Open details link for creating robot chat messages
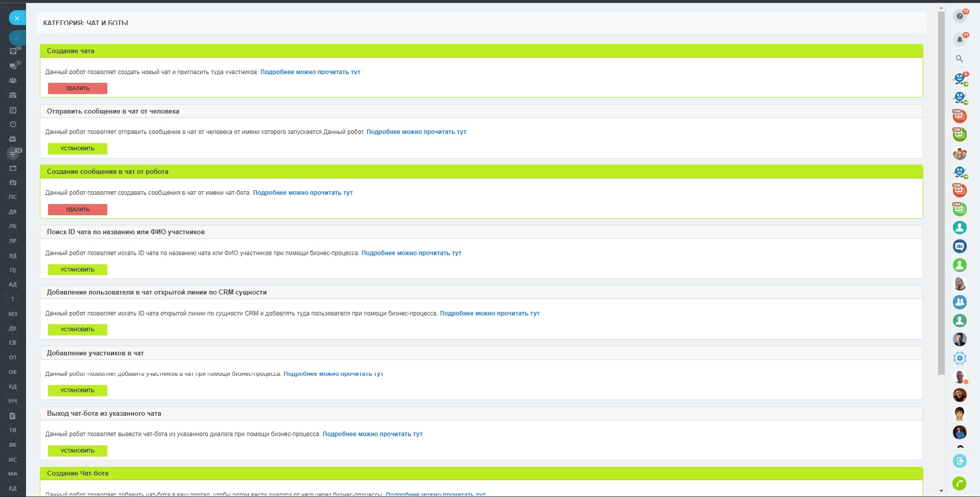The width and height of the screenshot is (980, 497). 303,193
